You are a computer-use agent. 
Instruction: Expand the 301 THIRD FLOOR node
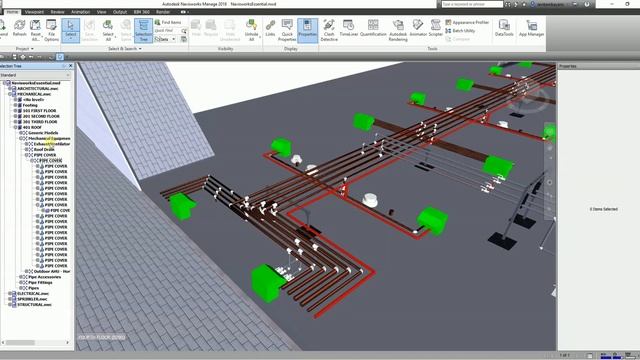pos(16,122)
